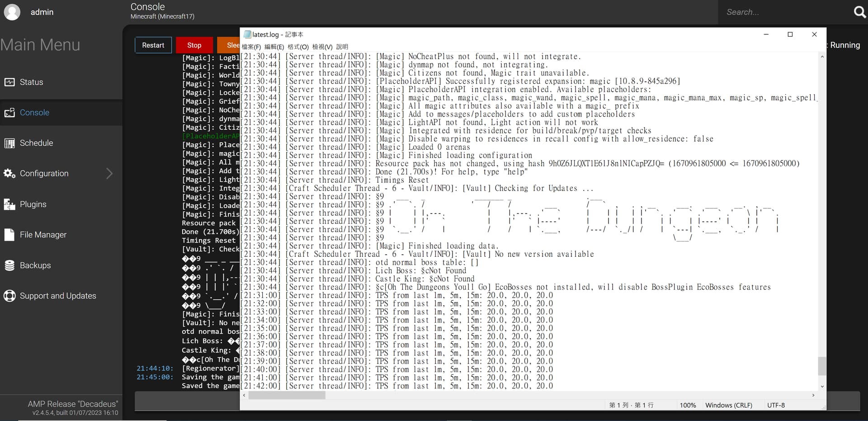Click the orange Sleep button
Viewport: 868px width, 421px height.
point(228,45)
